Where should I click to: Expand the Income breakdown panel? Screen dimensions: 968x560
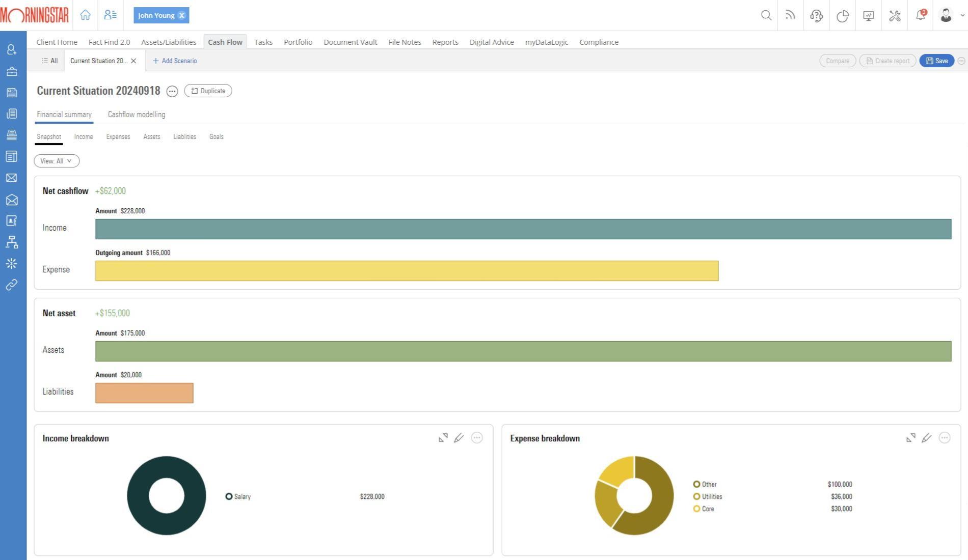click(x=443, y=438)
